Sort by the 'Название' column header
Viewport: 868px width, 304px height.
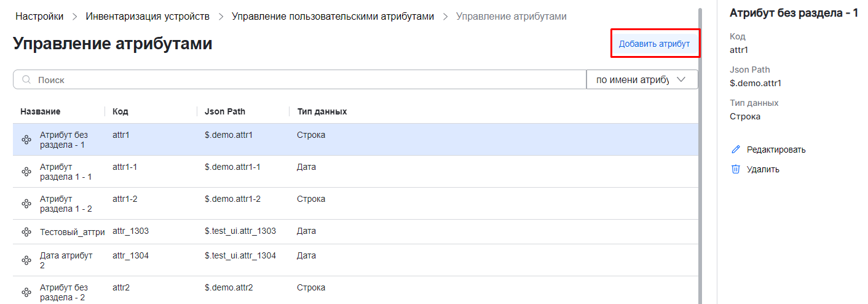click(x=41, y=111)
